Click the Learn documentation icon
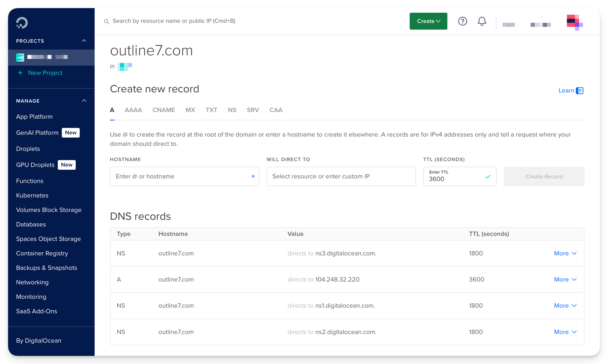This screenshot has height=364, width=608. pyautogui.click(x=580, y=91)
